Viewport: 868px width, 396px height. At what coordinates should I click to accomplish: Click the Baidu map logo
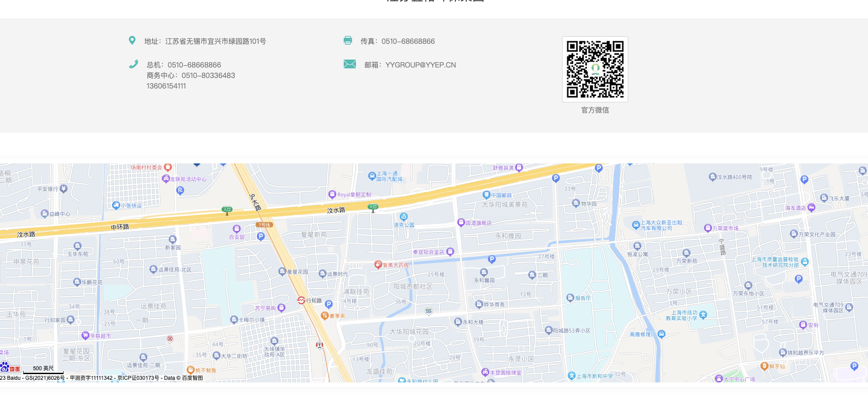(10, 367)
